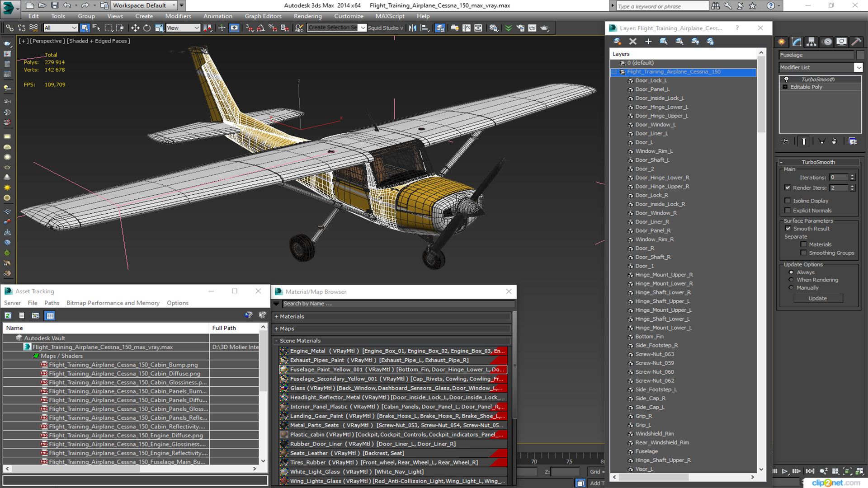This screenshot has height=488, width=868.
Task: Open reference coordinate View dropdown
Action: 183,28
